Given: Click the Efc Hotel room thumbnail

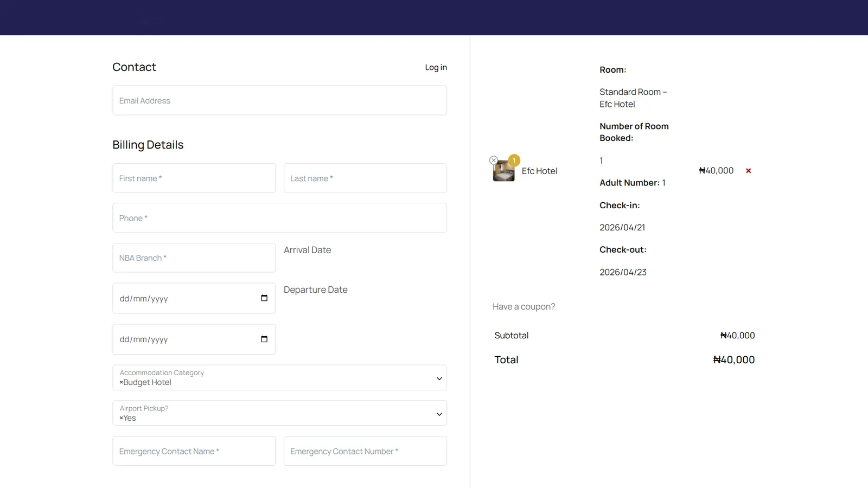Looking at the screenshot, I should (x=503, y=171).
